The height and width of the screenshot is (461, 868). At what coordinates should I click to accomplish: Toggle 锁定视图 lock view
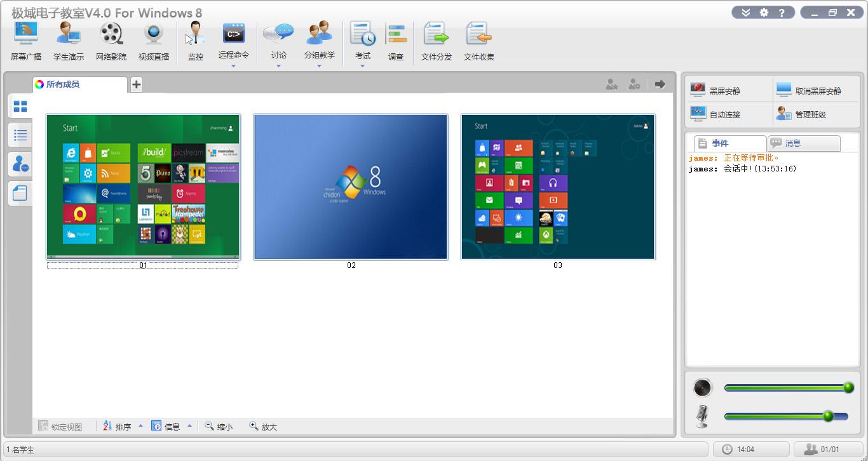tap(60, 427)
